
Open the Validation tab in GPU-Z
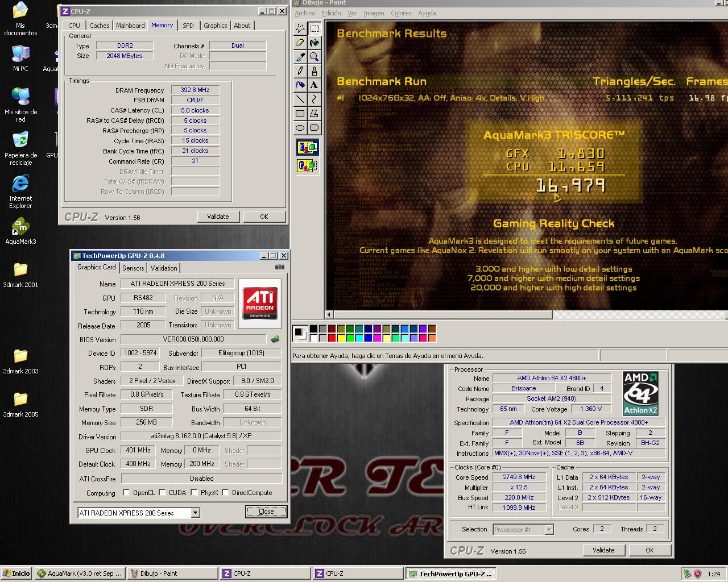pyautogui.click(x=164, y=268)
